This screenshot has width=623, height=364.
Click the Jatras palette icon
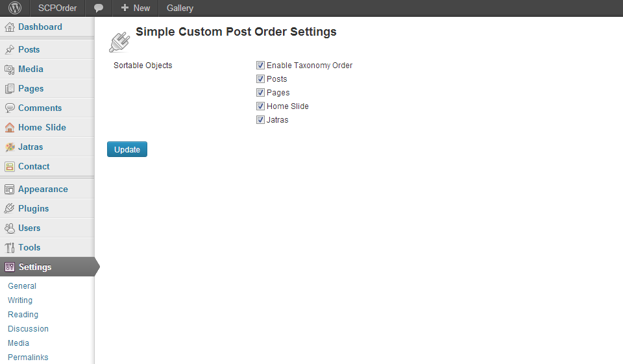tap(10, 147)
